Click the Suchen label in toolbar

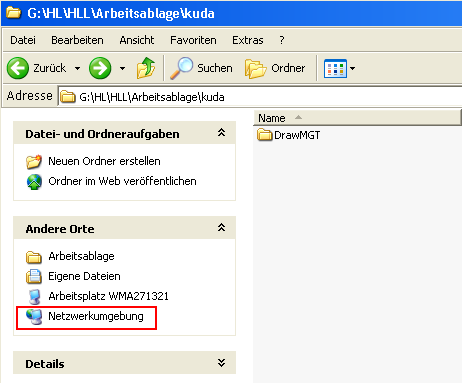(x=215, y=68)
